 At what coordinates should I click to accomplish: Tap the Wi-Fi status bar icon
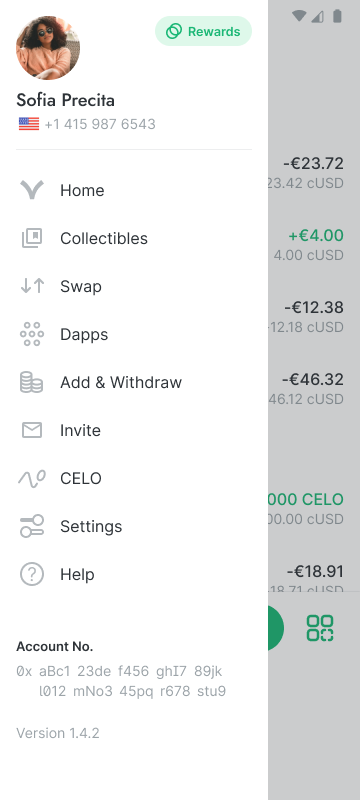(299, 16)
